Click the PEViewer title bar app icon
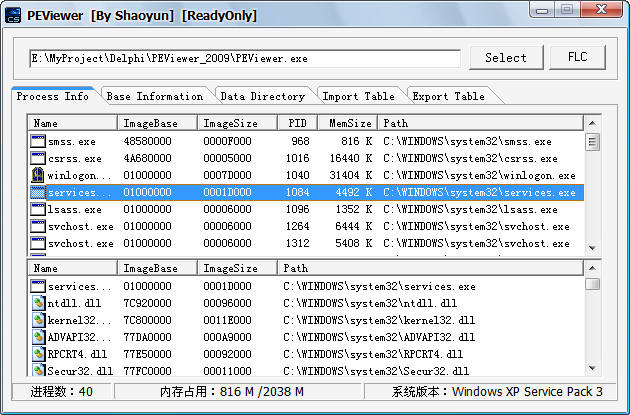The height and width of the screenshot is (415, 630). click(13, 15)
